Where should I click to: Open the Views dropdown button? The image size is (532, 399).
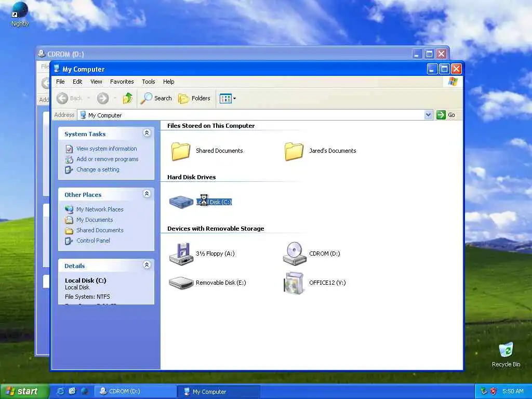[x=228, y=98]
